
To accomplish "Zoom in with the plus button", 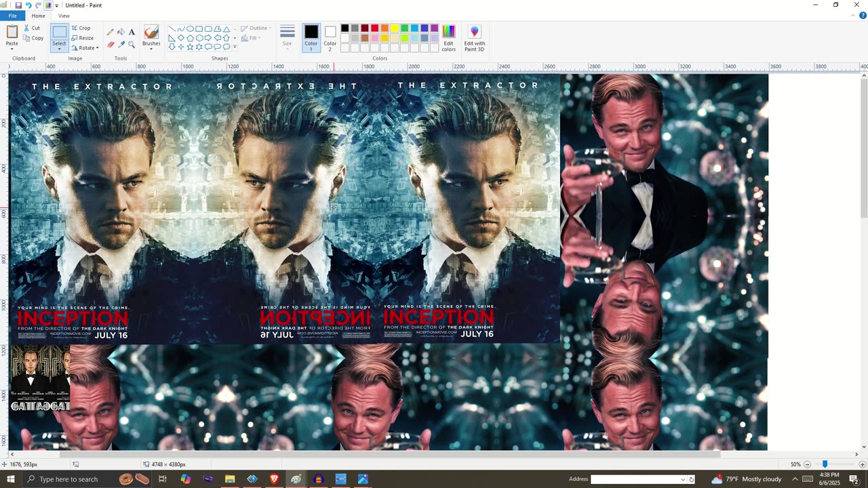I will (862, 464).
